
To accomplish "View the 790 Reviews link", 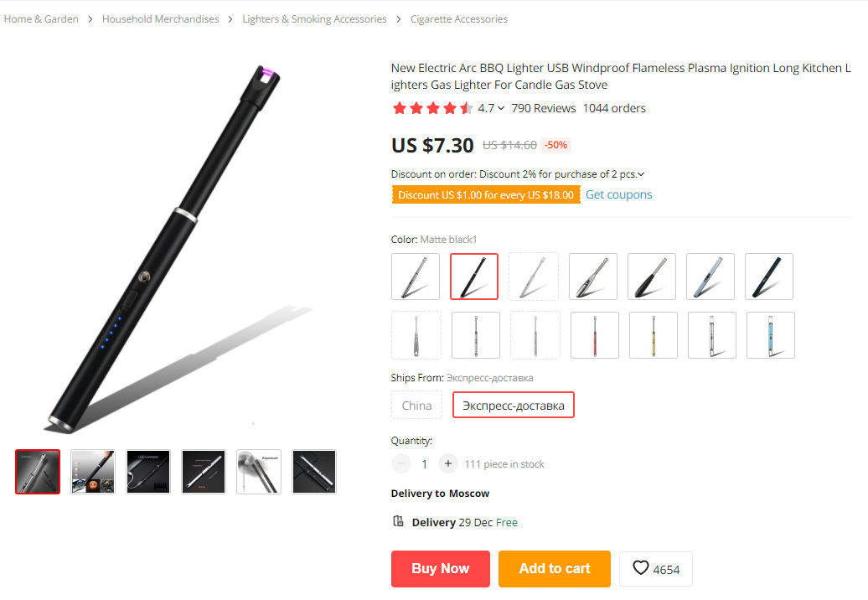I will pos(544,108).
